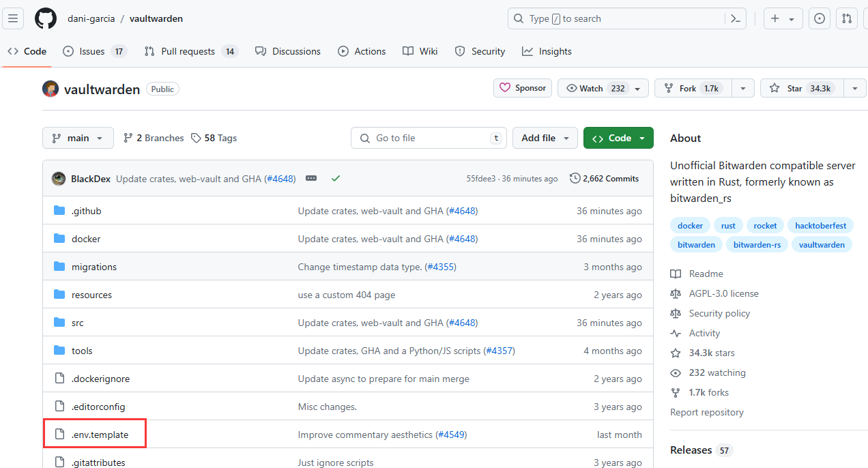Open 2,662 Commits history
The width and height of the screenshot is (868, 468).
coord(605,179)
